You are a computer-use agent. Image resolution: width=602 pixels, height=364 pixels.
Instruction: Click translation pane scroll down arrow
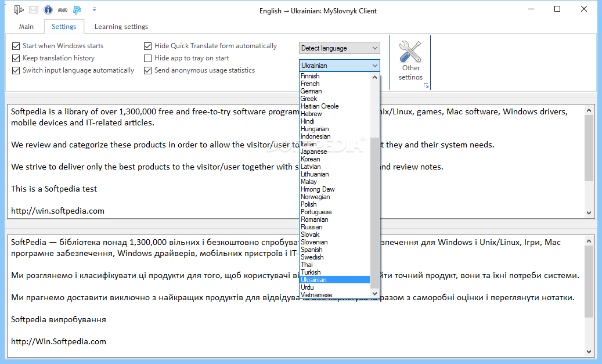click(x=589, y=352)
